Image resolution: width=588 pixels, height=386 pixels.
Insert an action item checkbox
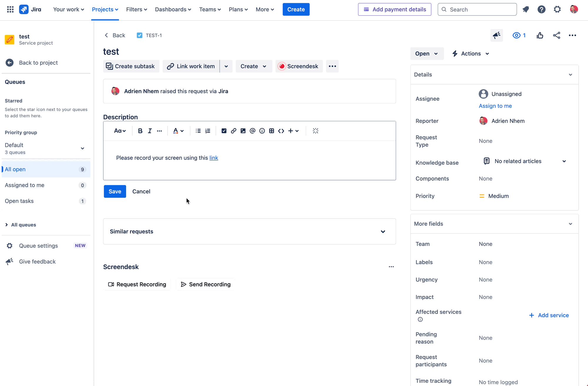224,131
